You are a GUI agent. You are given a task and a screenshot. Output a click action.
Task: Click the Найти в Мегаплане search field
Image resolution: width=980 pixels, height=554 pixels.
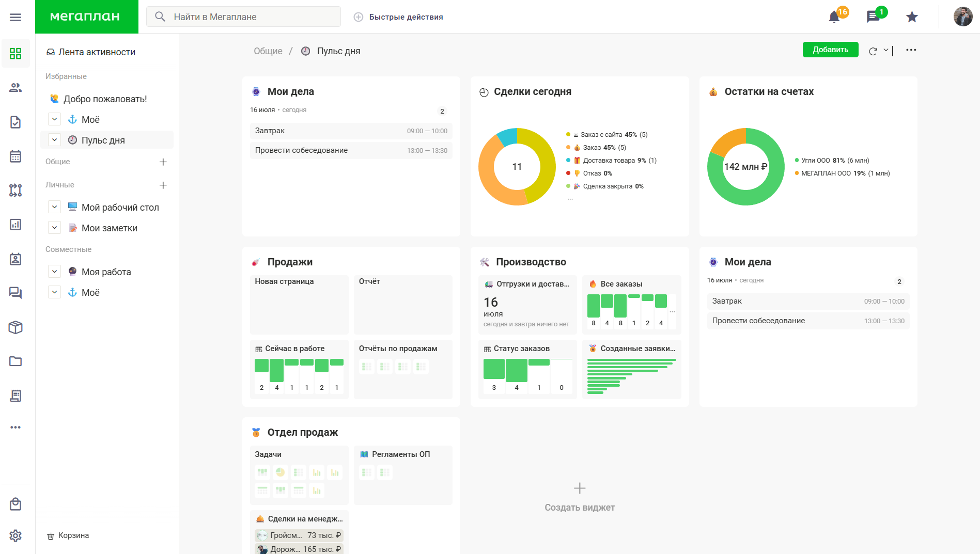coord(243,17)
